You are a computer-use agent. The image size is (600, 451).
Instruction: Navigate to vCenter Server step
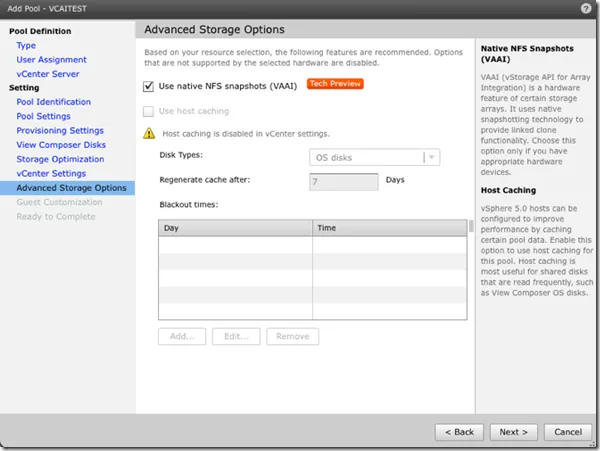point(48,74)
